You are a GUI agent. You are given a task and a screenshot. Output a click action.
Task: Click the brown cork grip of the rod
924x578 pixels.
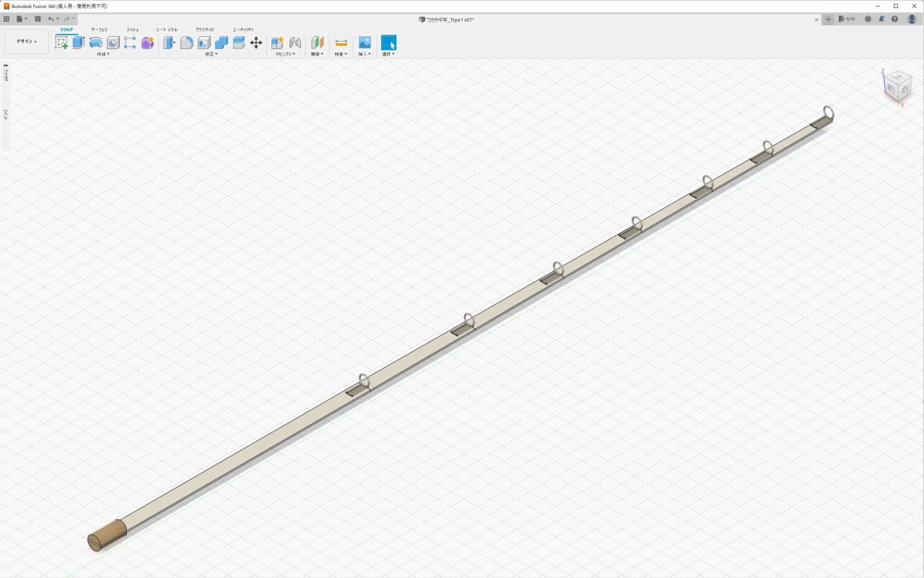point(108,535)
